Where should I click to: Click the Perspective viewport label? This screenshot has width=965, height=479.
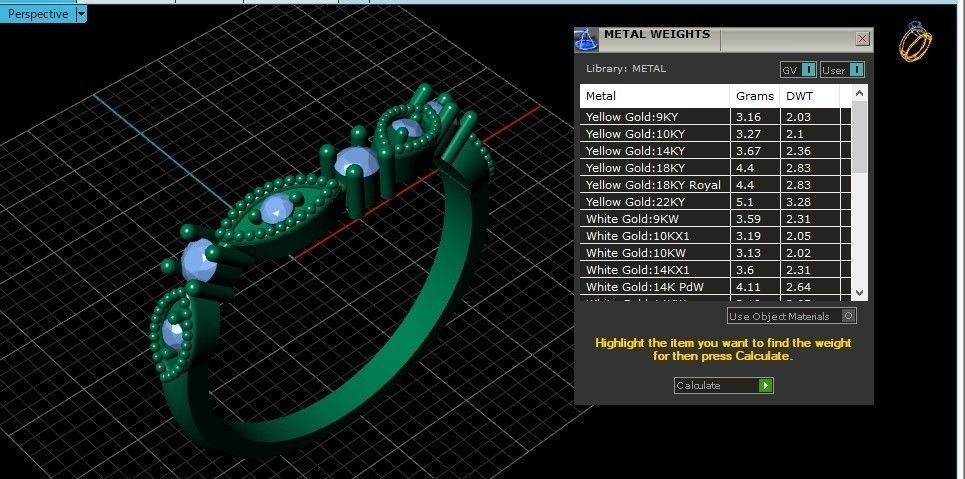tap(38, 14)
